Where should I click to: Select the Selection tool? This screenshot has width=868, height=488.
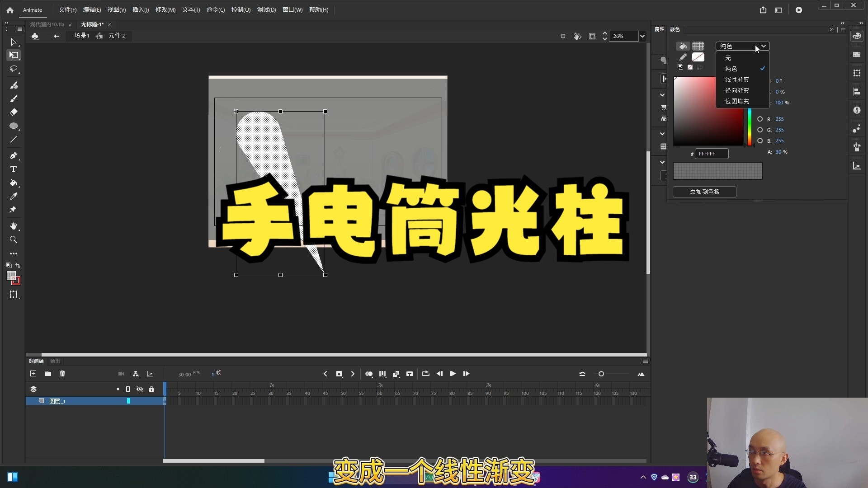tap(14, 42)
